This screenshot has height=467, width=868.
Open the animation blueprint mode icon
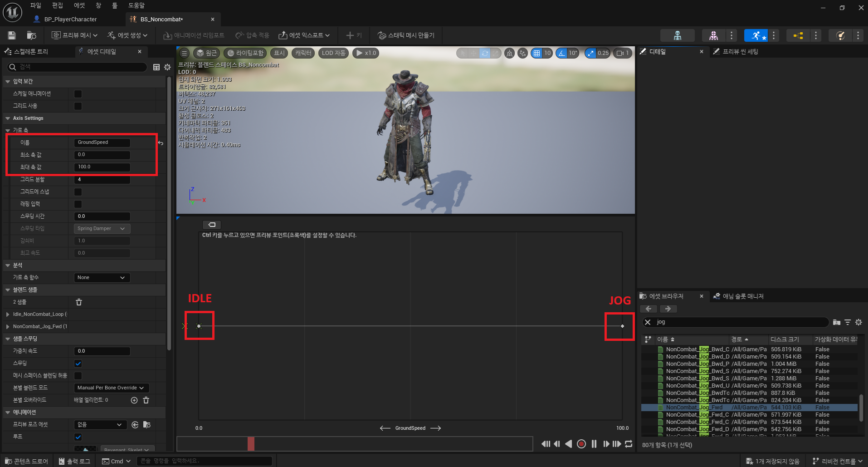[x=798, y=35]
